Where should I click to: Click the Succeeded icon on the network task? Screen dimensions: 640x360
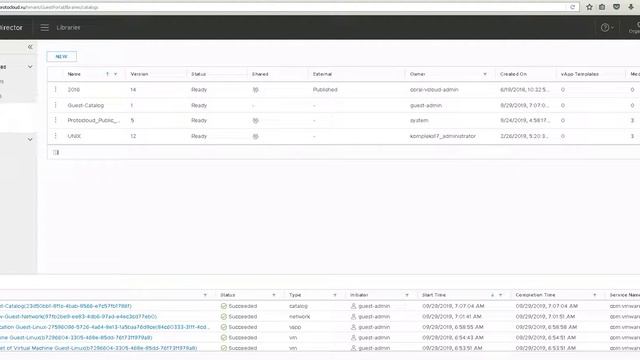[x=224, y=316]
